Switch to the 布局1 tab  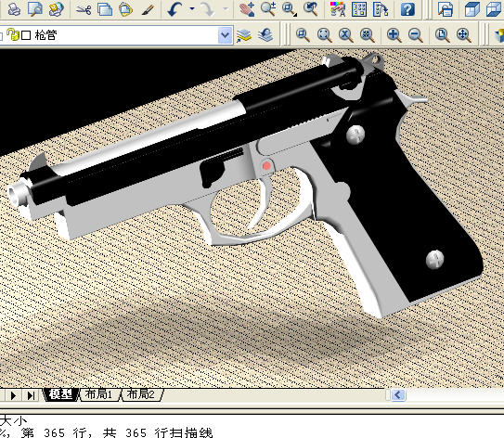(x=99, y=394)
